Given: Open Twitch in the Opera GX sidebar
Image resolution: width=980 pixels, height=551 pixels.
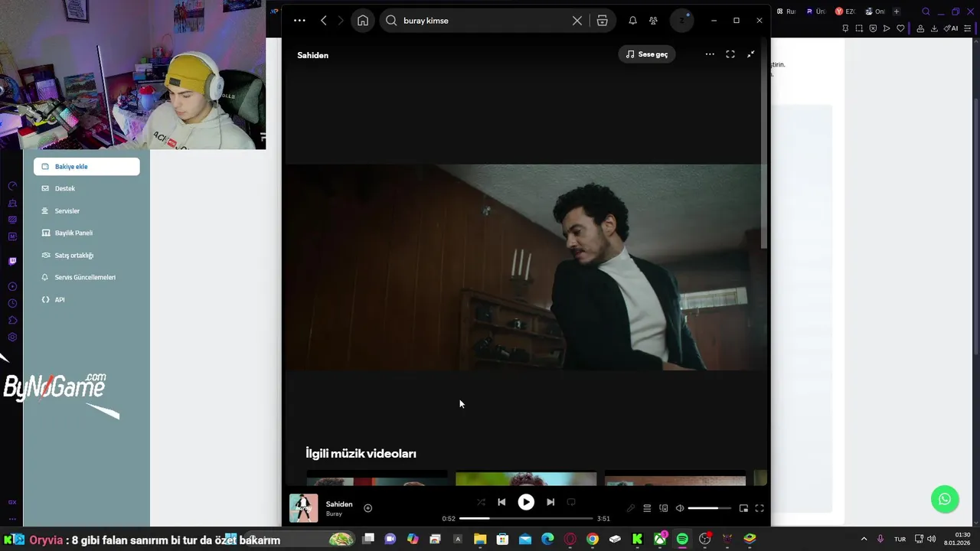Looking at the screenshot, I should [x=12, y=261].
